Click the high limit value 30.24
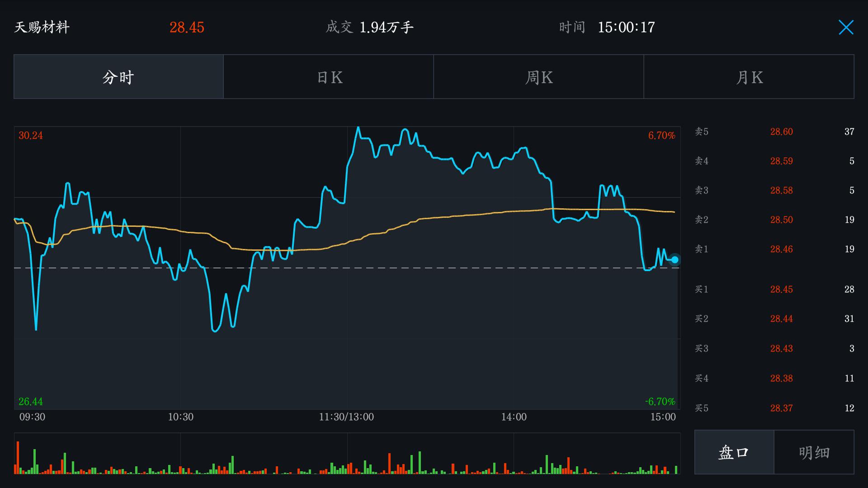 [30, 135]
